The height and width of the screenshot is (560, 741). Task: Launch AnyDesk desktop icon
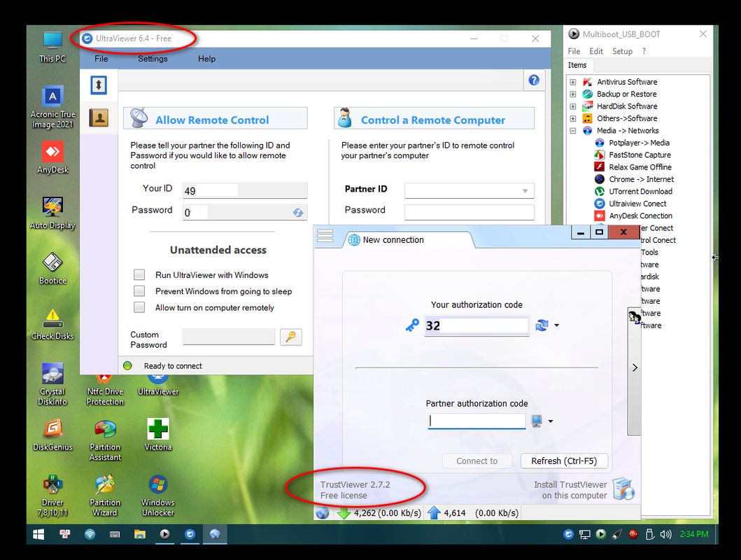pyautogui.click(x=52, y=157)
